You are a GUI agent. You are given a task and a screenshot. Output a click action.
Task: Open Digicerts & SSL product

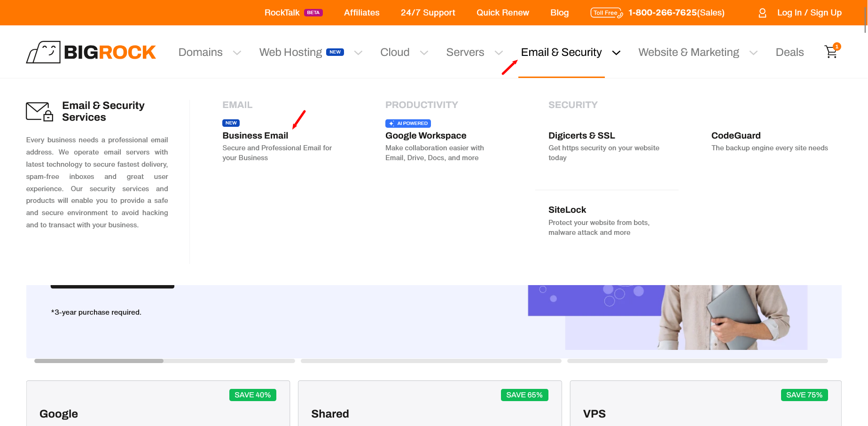tap(581, 135)
